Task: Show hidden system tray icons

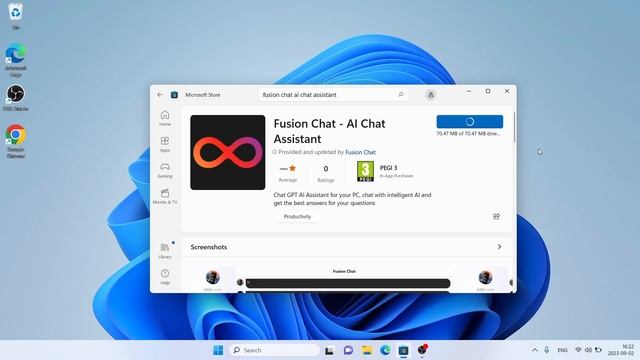Action: (535, 350)
